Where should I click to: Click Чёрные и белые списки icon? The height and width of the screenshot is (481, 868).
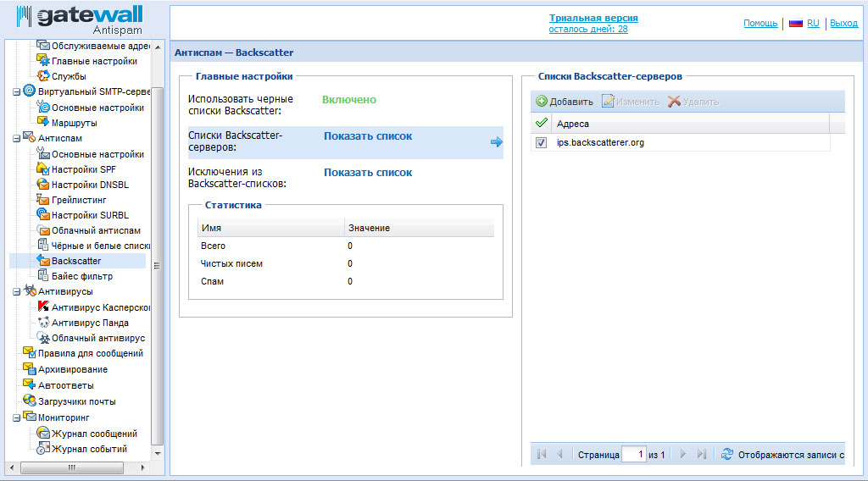tap(43, 245)
